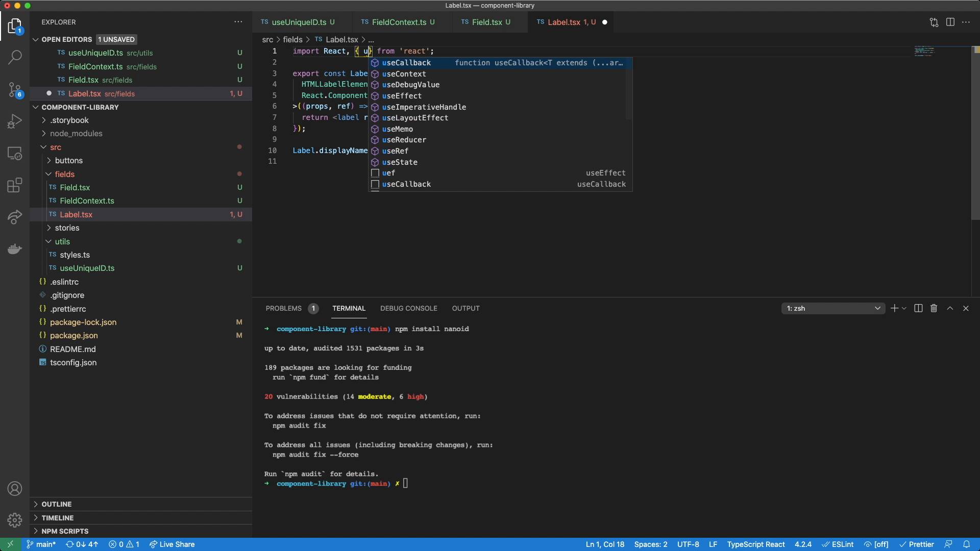
Task: Switch to the DEBUG CONSOLE tab
Action: click(409, 308)
